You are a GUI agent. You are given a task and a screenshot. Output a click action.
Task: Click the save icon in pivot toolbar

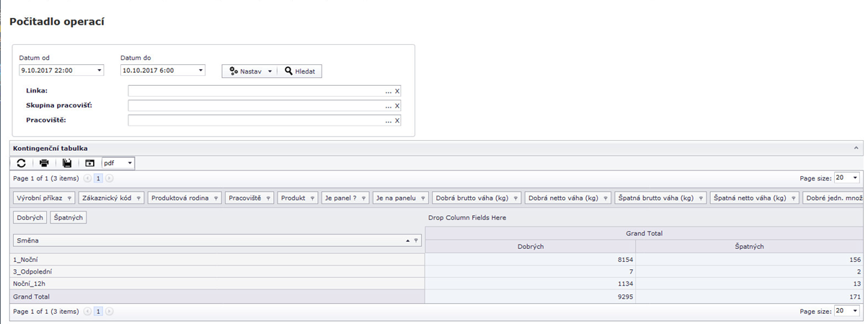point(67,163)
